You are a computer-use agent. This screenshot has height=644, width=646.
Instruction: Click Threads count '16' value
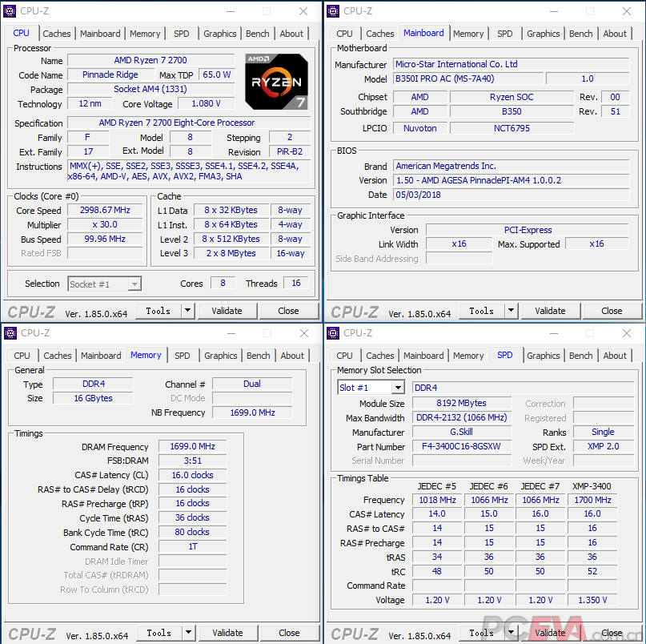click(x=296, y=284)
